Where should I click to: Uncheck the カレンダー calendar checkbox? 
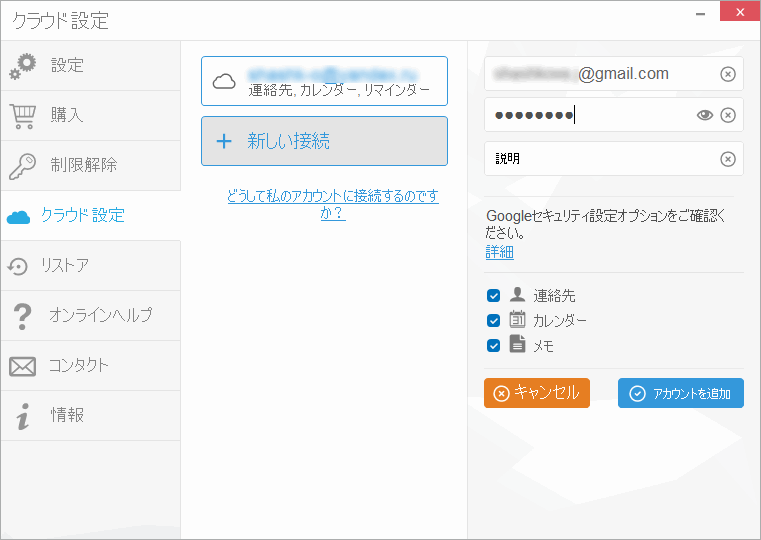pos(493,321)
